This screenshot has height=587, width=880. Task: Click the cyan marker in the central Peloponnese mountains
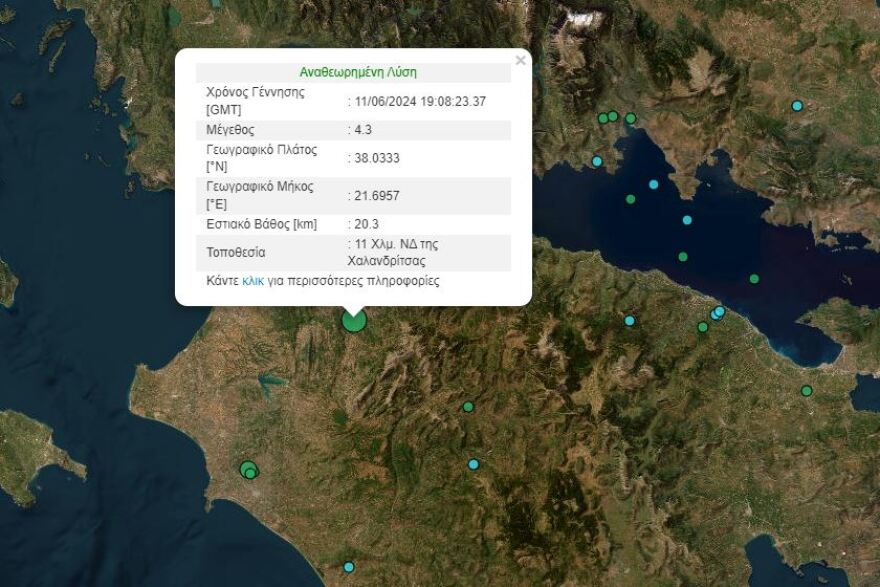pyautogui.click(x=474, y=464)
